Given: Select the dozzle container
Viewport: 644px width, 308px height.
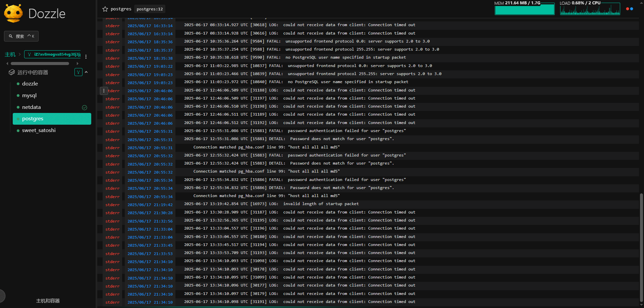Looking at the screenshot, I should 30,84.
